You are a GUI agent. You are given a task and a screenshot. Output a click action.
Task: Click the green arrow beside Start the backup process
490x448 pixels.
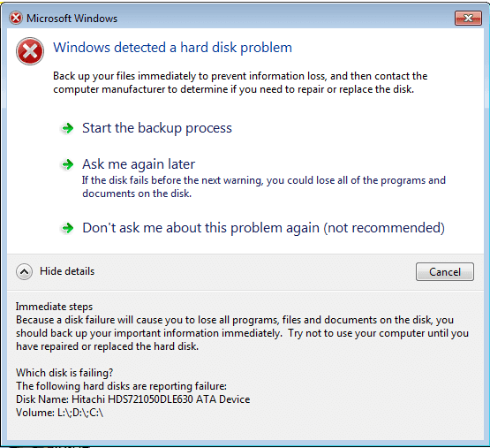[x=67, y=128]
